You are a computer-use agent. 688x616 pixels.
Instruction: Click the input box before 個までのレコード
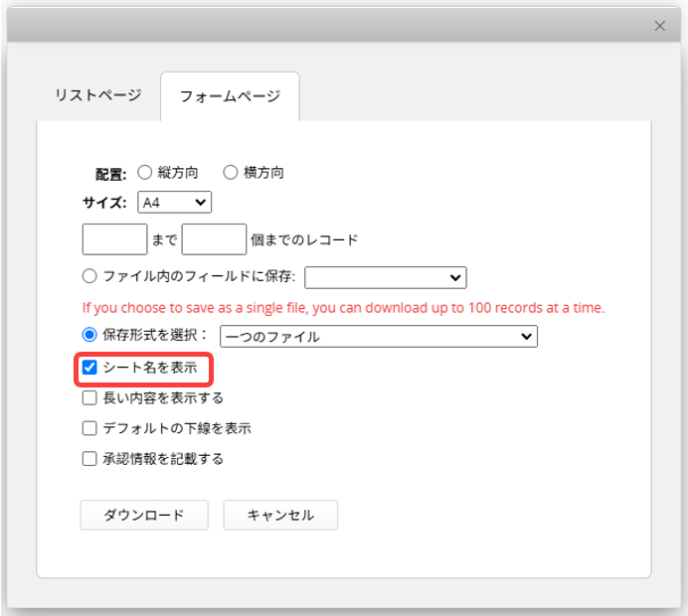[x=214, y=239]
